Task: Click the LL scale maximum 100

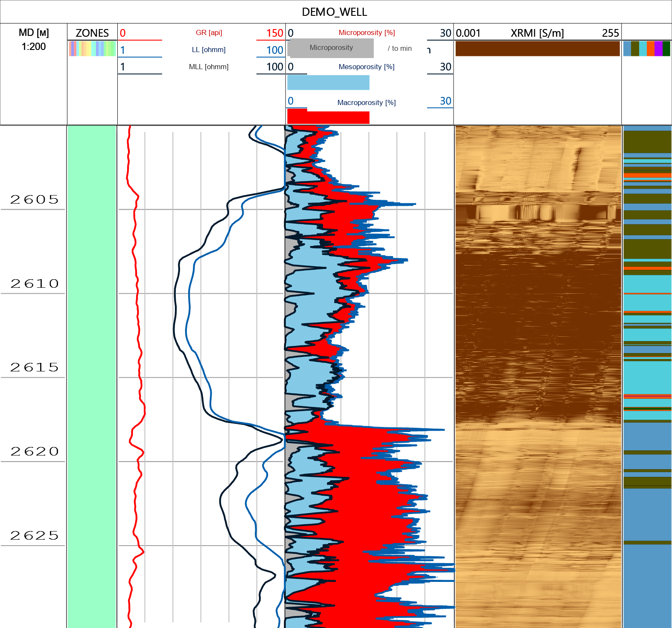Action: 275,50
